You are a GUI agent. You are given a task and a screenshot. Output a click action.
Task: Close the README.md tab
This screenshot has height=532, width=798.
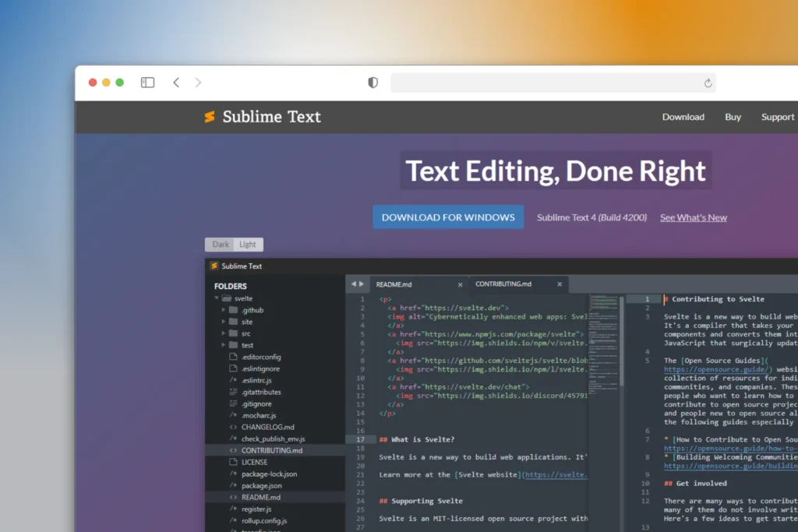click(x=460, y=285)
